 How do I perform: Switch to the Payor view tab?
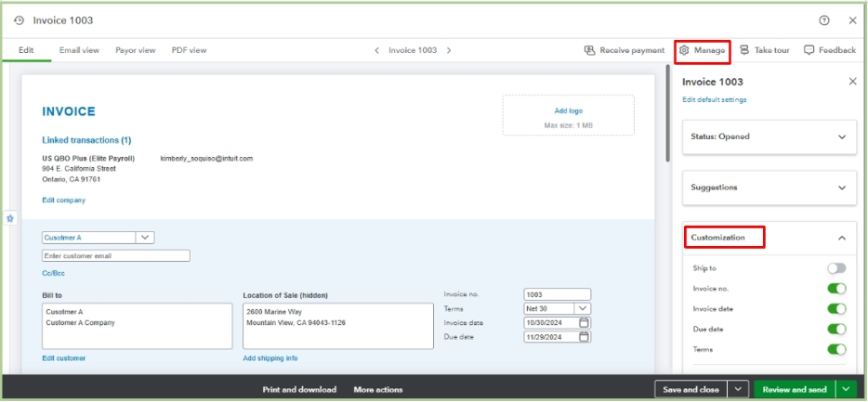136,50
